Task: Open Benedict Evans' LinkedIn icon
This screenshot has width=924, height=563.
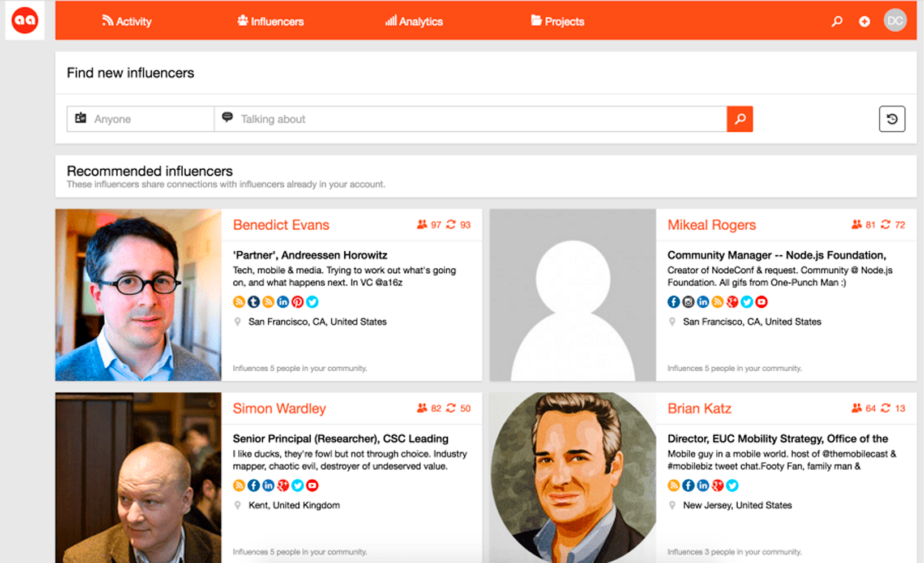Action: pyautogui.click(x=283, y=302)
